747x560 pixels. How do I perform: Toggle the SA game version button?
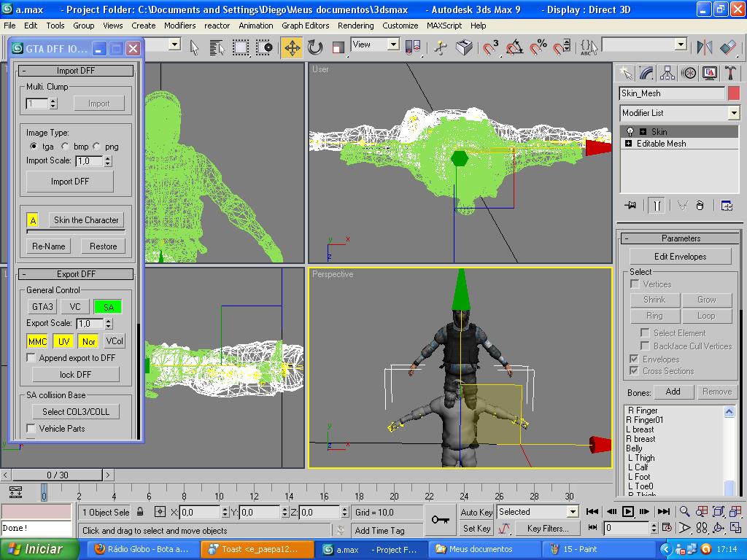(108, 307)
